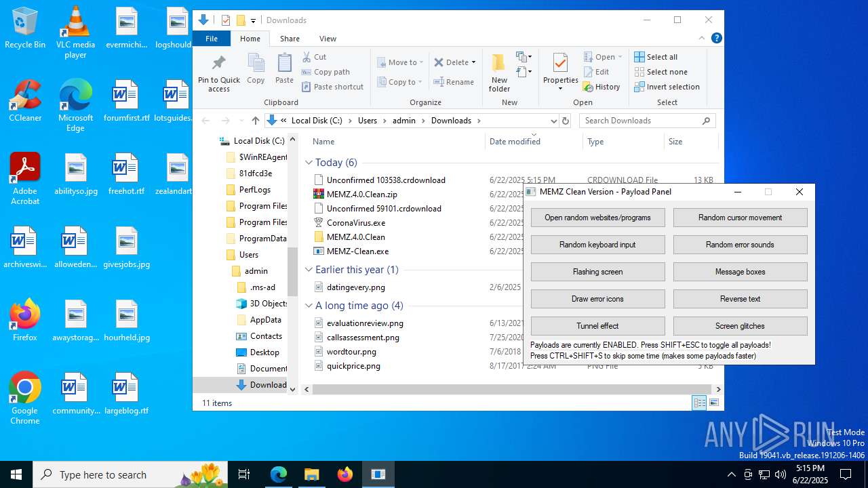Click the Paste ribbon icon
The width and height of the screenshot is (868, 488).
[284, 63]
